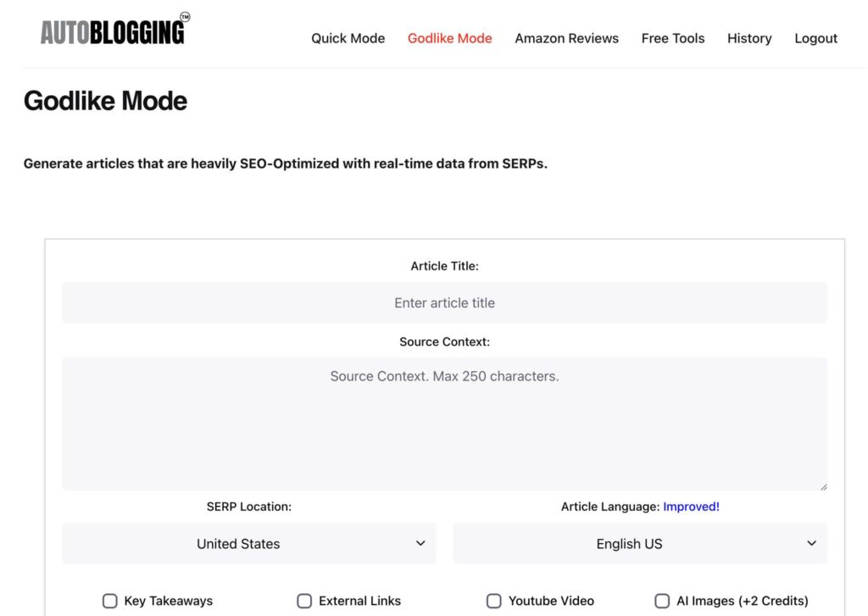868x616 pixels.
Task: Click the Article Language dropdown chevron
Action: (811, 543)
